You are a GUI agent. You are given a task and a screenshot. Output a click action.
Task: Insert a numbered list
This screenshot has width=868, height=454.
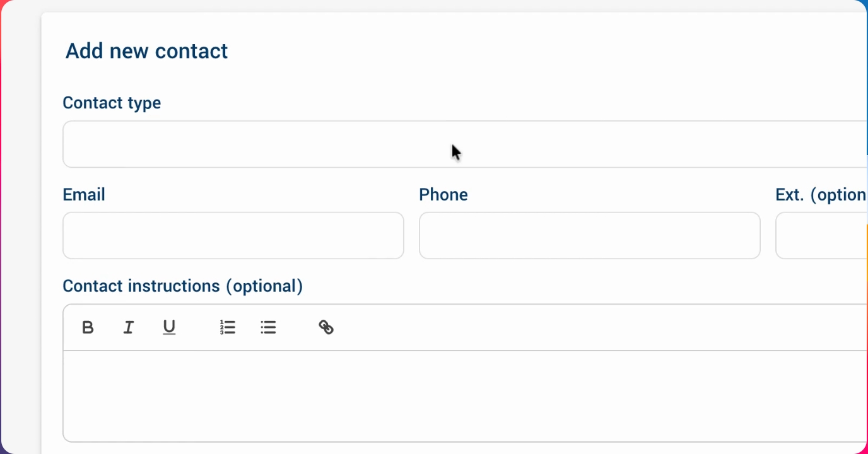coord(228,327)
